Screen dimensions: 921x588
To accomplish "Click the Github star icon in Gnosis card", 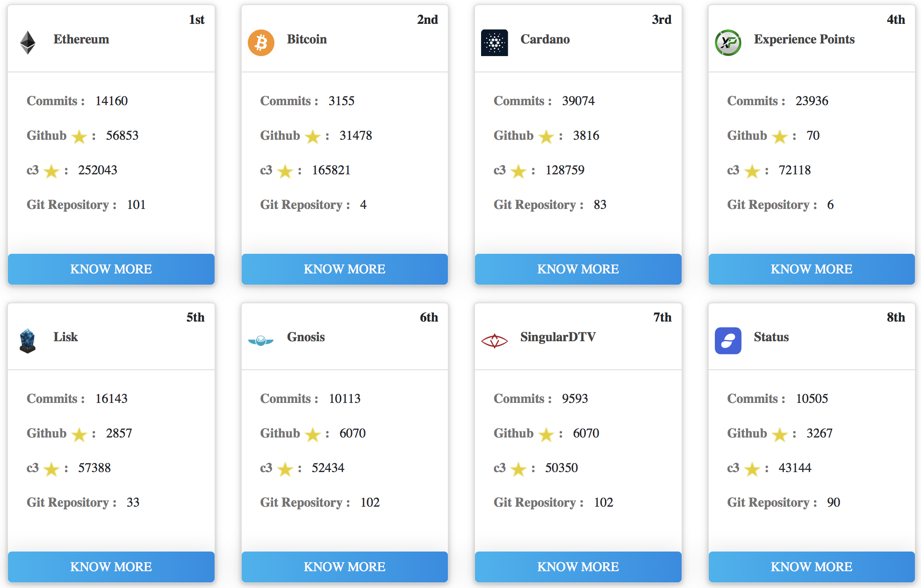I will pyautogui.click(x=313, y=434).
